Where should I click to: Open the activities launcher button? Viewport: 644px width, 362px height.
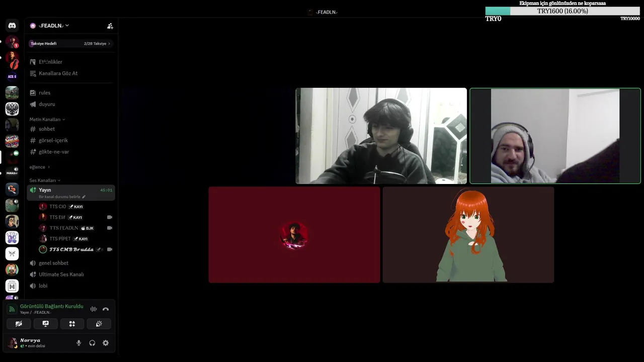coord(72,324)
